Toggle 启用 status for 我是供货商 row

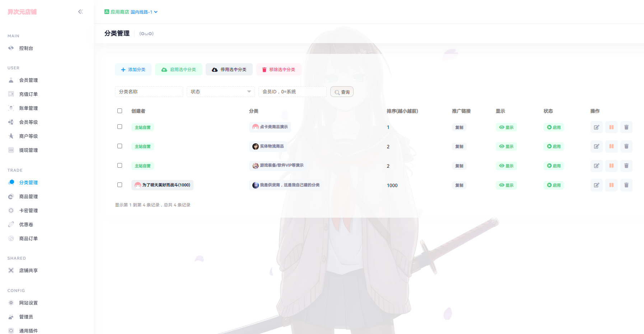click(554, 185)
